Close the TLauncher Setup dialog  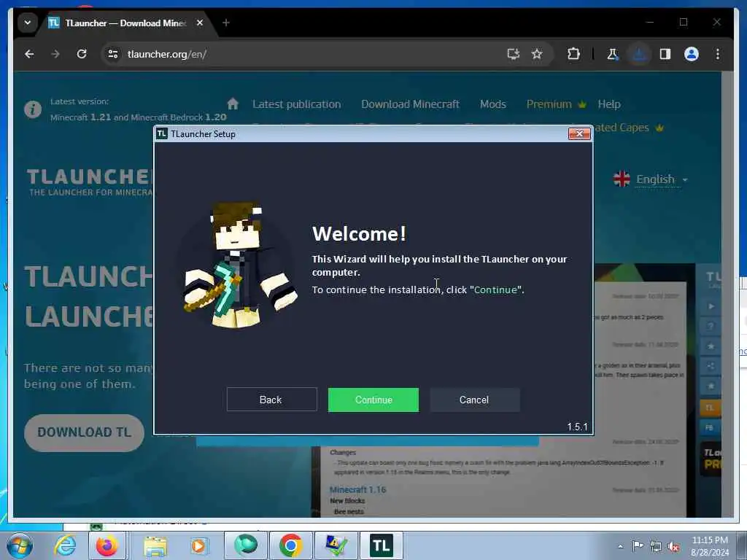coord(579,134)
